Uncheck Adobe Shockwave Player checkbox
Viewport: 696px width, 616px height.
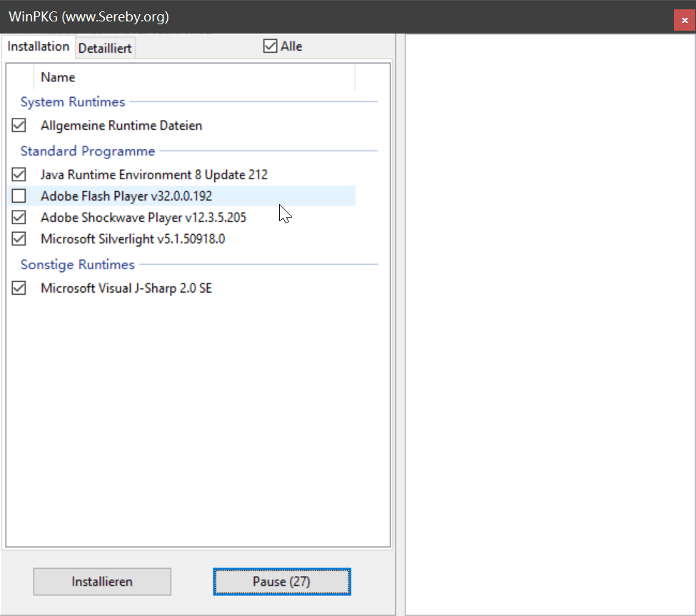point(19,217)
